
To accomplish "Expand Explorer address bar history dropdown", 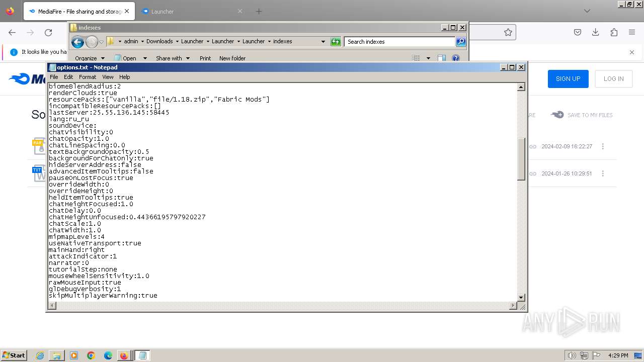I will click(323, 42).
